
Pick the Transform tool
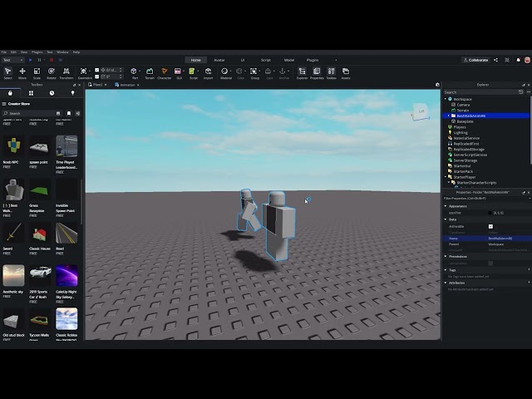click(x=66, y=73)
